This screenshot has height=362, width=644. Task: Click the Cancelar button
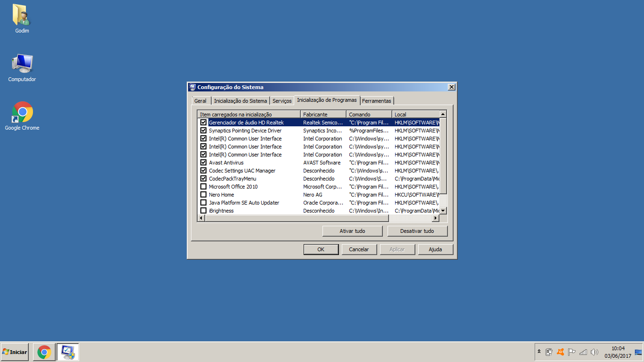tap(359, 249)
